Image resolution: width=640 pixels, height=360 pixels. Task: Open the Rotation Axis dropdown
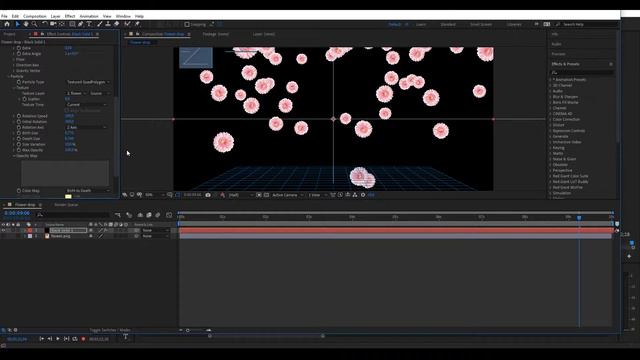click(87, 127)
